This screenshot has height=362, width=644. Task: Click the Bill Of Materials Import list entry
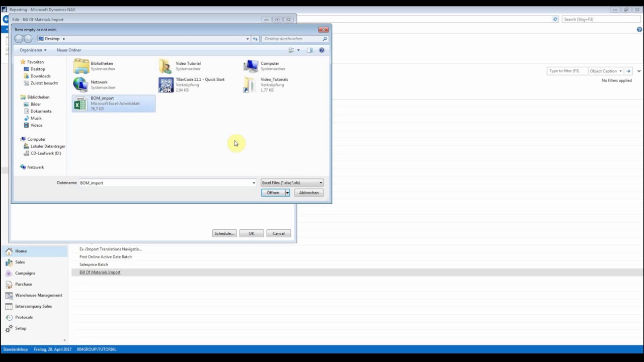(100, 273)
